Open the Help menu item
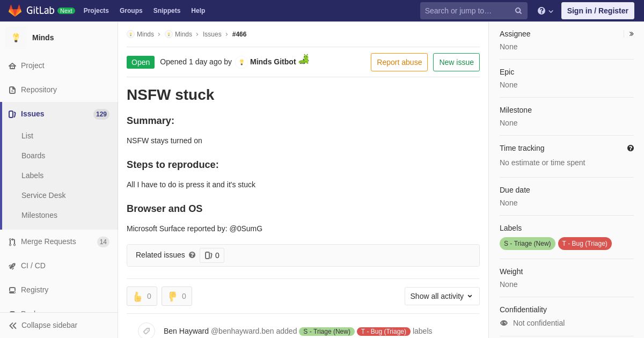The image size is (644, 338). click(x=198, y=11)
